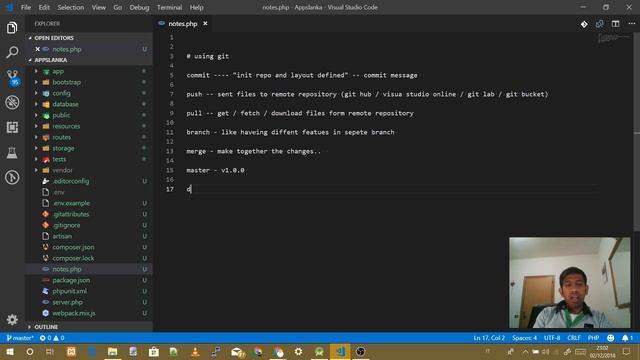Open File Explorer on taskbar
640x360 pixels.
pos(112,351)
